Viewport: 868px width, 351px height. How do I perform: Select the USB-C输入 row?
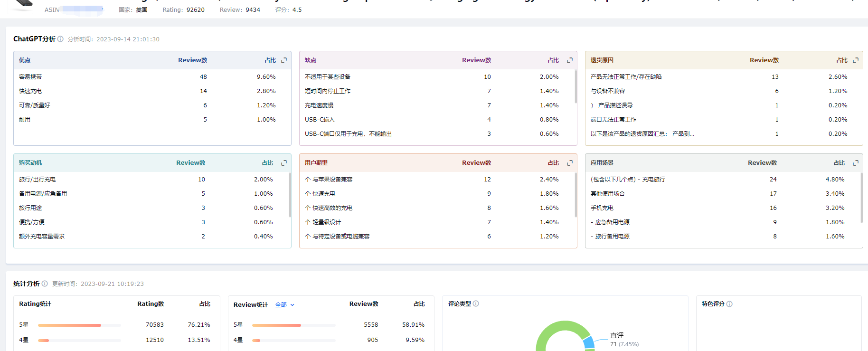pyautogui.click(x=437, y=120)
